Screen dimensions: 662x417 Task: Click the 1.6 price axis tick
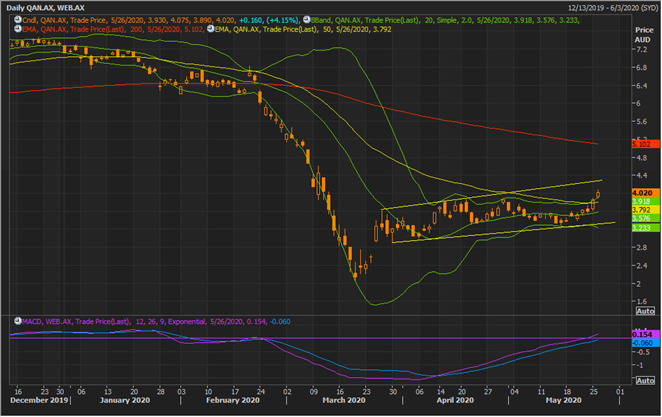[641, 301]
